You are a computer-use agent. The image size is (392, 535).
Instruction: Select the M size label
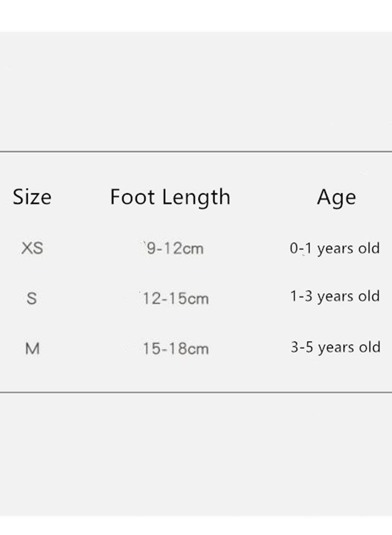click(x=32, y=349)
